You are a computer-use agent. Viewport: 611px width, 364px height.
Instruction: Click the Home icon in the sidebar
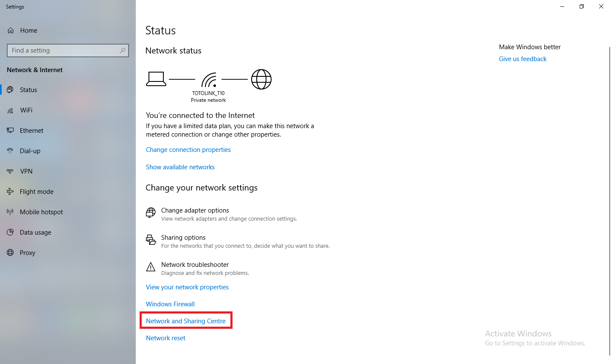pos(11,31)
